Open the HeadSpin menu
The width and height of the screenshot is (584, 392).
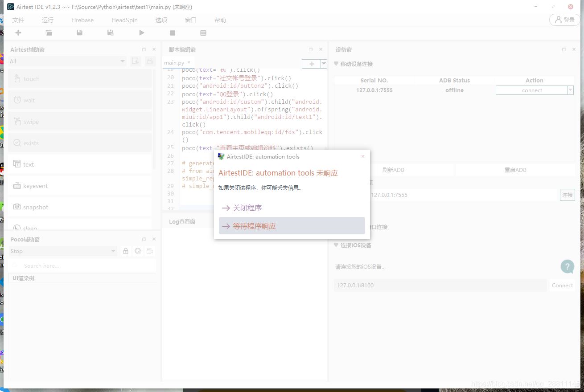124,20
